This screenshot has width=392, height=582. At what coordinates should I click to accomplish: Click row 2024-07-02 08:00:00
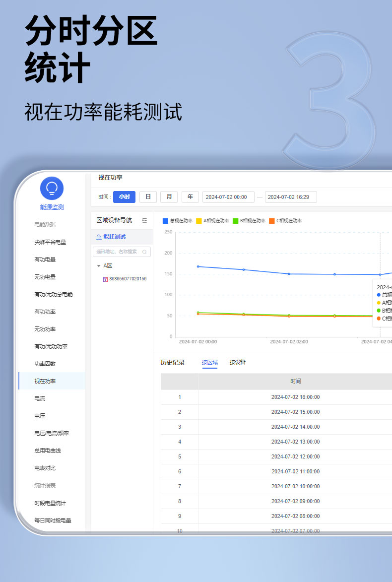coord(276,516)
